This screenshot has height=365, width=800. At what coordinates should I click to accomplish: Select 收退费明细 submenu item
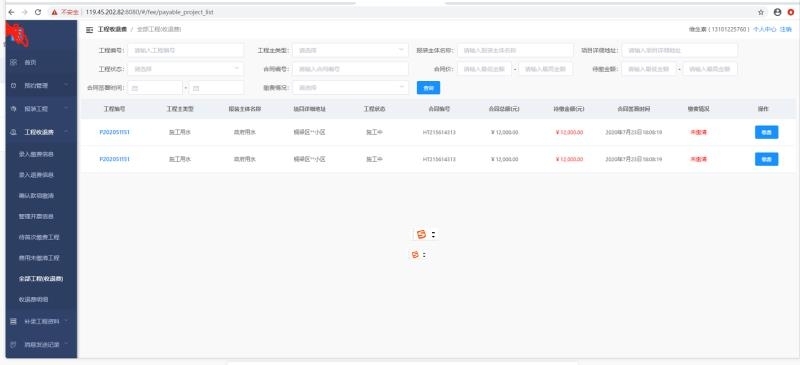pos(33,300)
